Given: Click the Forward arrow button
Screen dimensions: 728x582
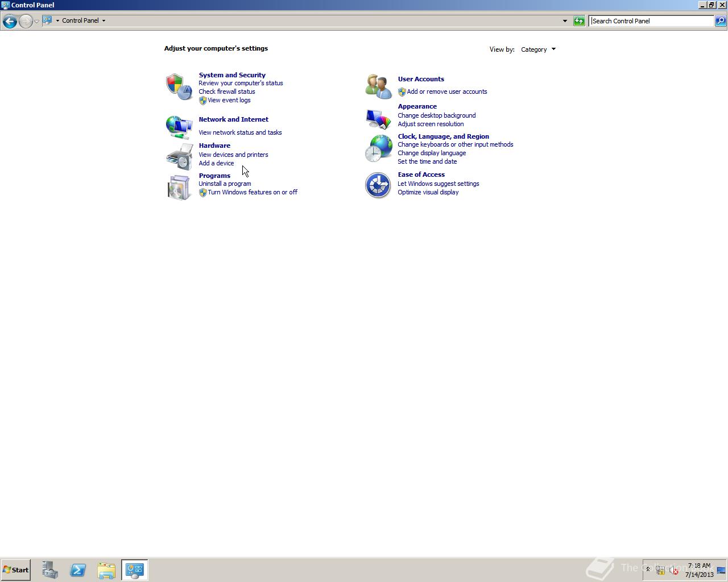Looking at the screenshot, I should click(x=26, y=21).
